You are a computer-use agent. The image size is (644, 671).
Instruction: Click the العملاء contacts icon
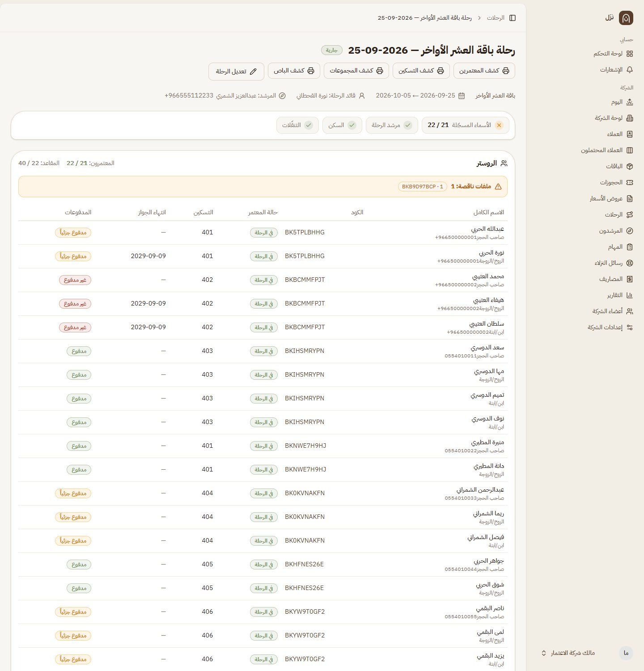click(630, 134)
